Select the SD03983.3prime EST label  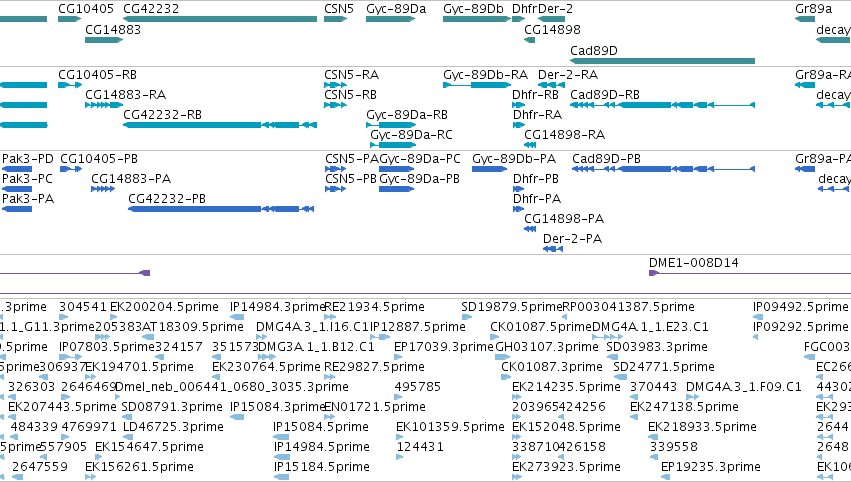[657, 347]
